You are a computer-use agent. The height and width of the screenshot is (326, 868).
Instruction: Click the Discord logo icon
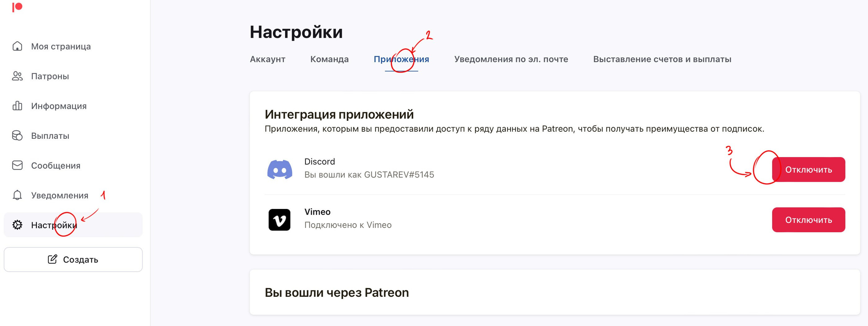point(280,169)
